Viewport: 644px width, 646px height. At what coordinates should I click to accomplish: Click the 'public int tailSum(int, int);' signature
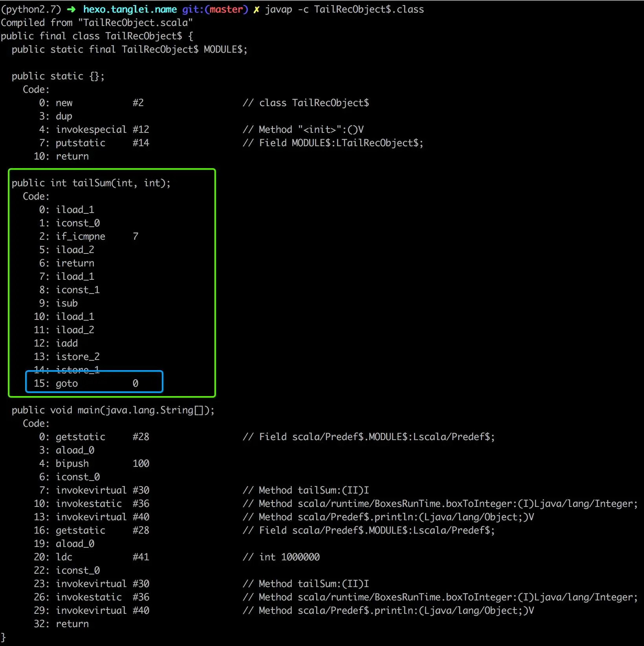(91, 183)
